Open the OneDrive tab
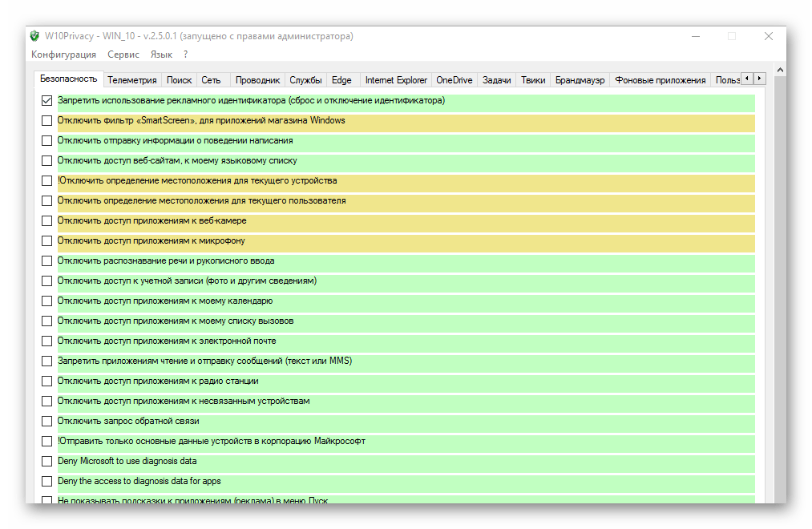Image resolution: width=812 pixels, height=529 pixels. click(454, 80)
